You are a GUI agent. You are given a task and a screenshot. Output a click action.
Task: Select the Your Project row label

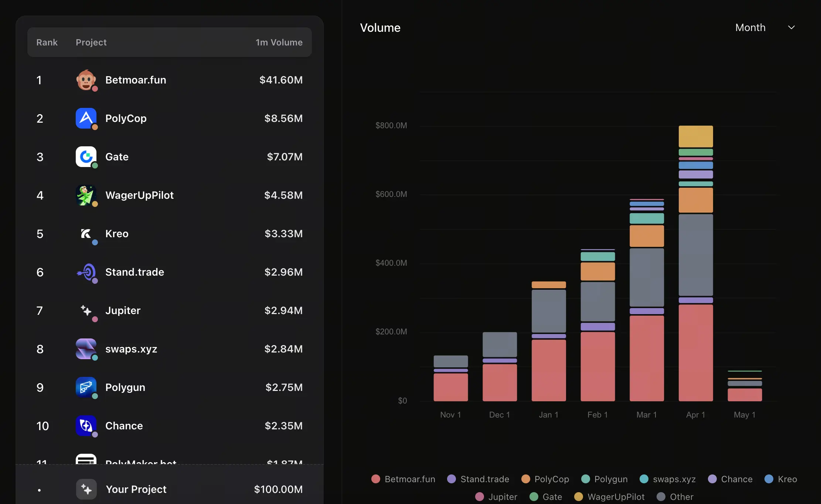pos(136,489)
